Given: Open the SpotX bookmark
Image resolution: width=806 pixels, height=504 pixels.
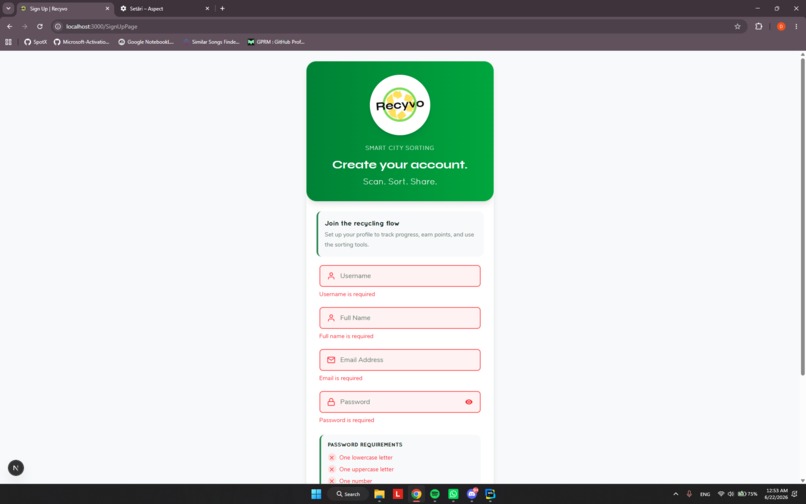Looking at the screenshot, I should pyautogui.click(x=35, y=42).
